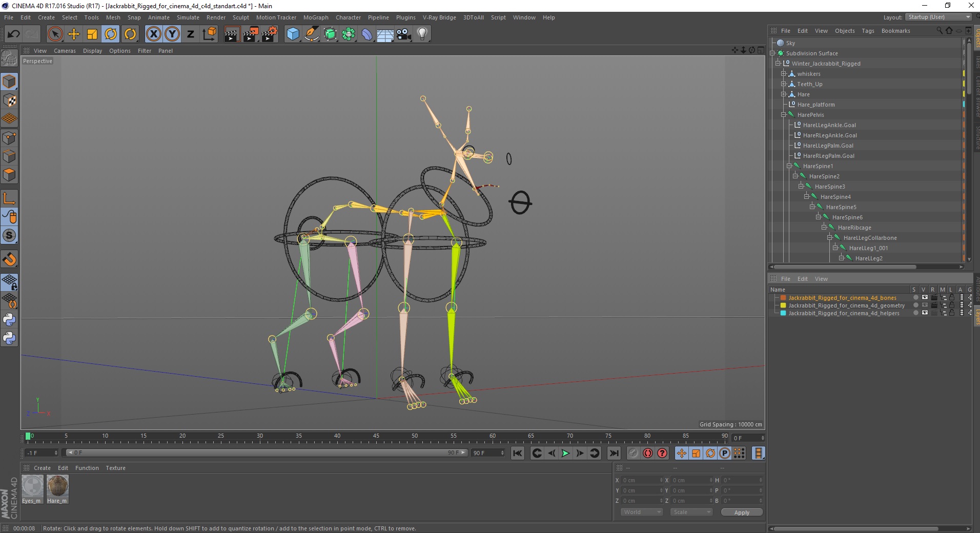The width and height of the screenshot is (980, 533).
Task: Collapse Winter_Jackrabbit_Rigged hierarchy
Action: click(778, 63)
